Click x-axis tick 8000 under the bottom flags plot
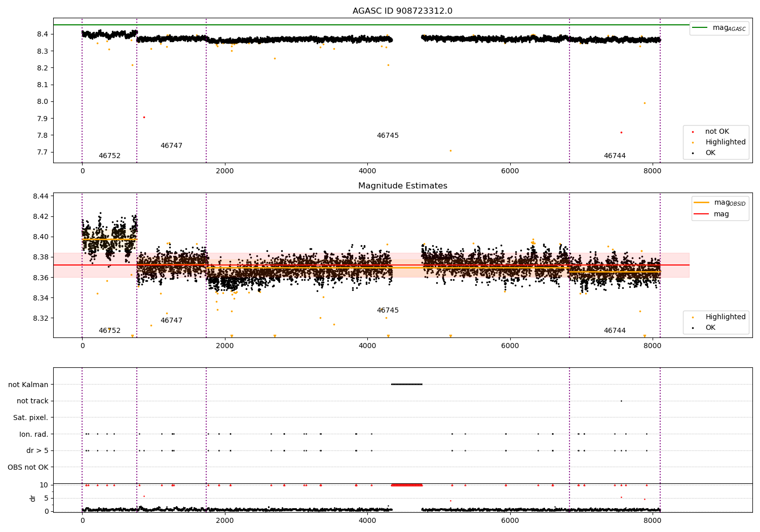The width and height of the screenshot is (760, 532). [x=653, y=520]
